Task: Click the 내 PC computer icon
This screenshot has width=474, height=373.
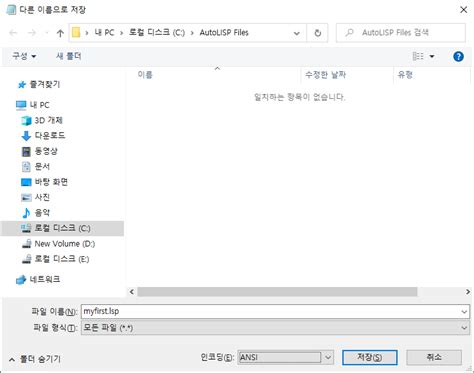Action: click(x=21, y=105)
